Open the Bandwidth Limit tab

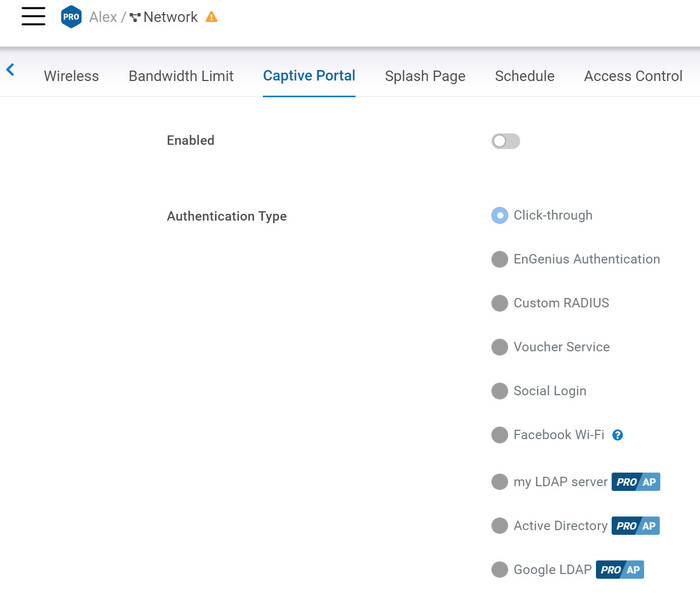click(181, 76)
